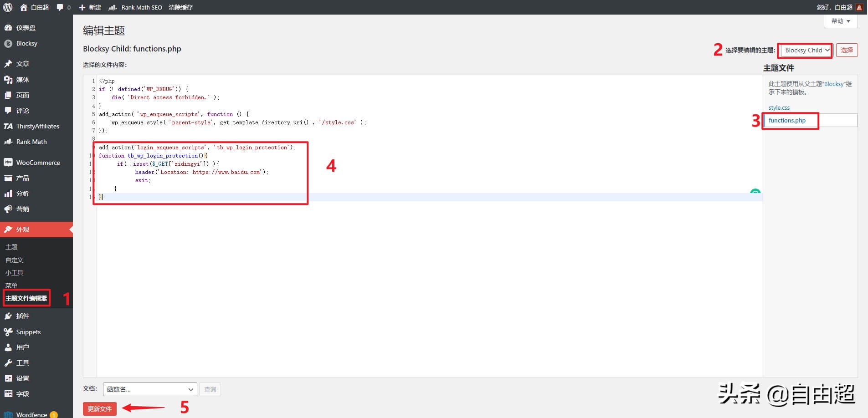Open the comments bubble icon in admin bar
The width and height of the screenshot is (868, 418).
click(60, 8)
